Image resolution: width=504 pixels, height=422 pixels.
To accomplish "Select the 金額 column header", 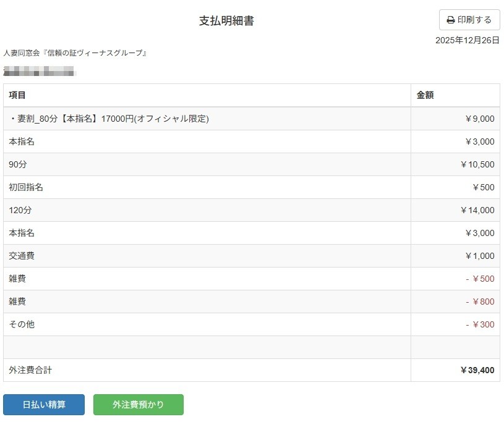I will click(x=425, y=95).
